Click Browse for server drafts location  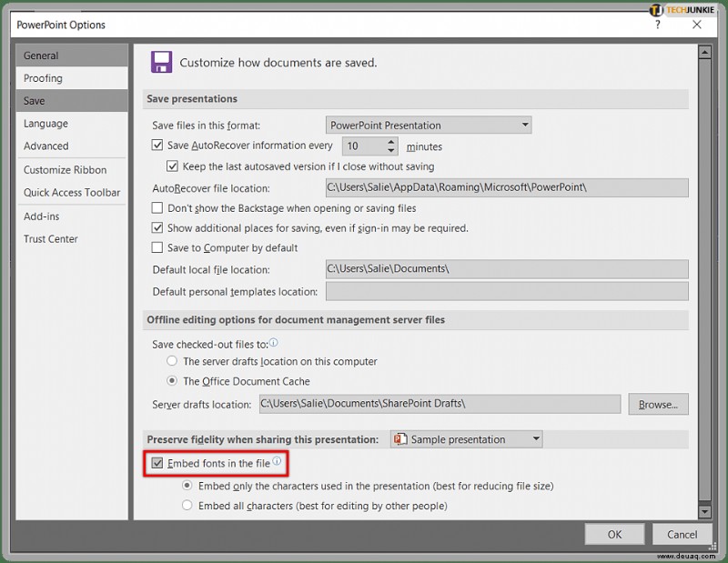(658, 404)
